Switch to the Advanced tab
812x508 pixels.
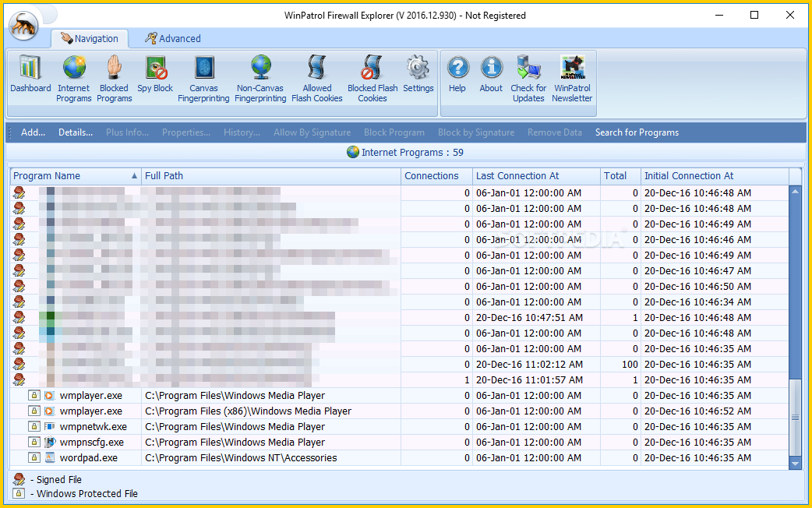(172, 38)
